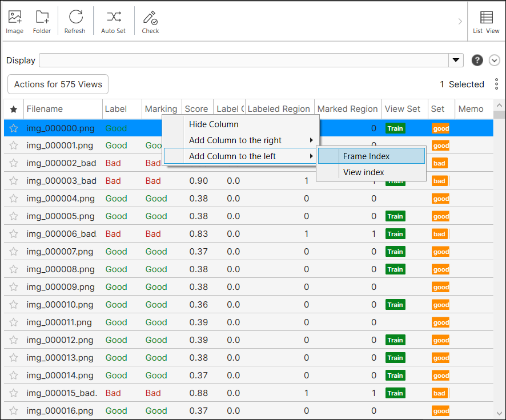Select Frame Index from the submenu
This screenshot has width=506, height=420.
[366, 156]
